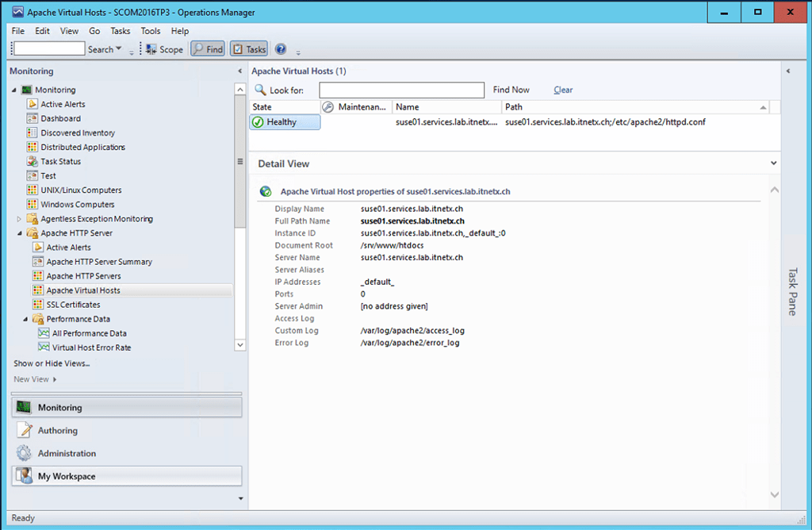Open the toolbar options overflow arrow
812x530 pixels.
coord(298,52)
